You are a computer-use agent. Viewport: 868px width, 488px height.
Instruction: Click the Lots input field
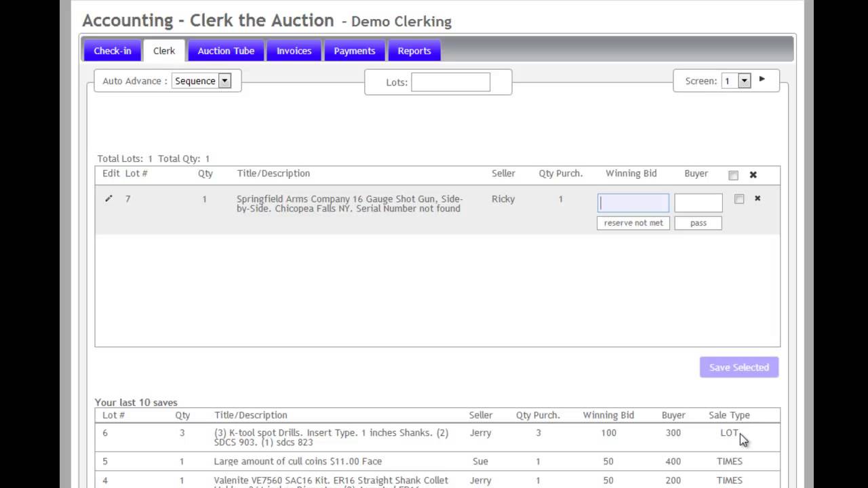pyautogui.click(x=450, y=82)
